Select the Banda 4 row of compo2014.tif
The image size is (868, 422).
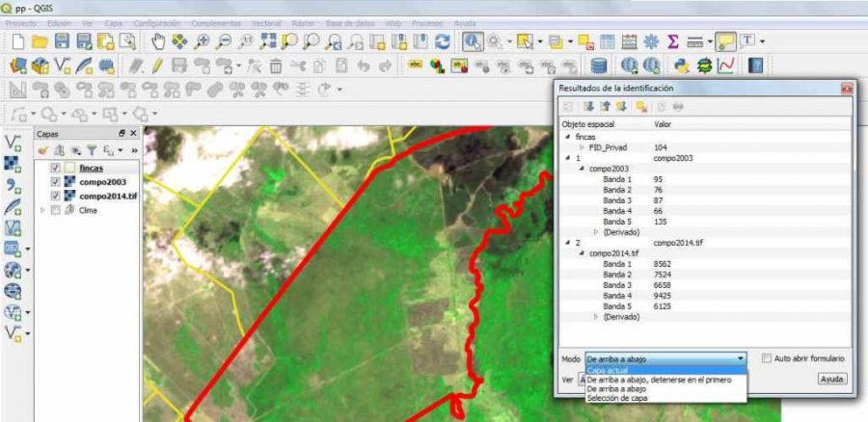coord(617,295)
